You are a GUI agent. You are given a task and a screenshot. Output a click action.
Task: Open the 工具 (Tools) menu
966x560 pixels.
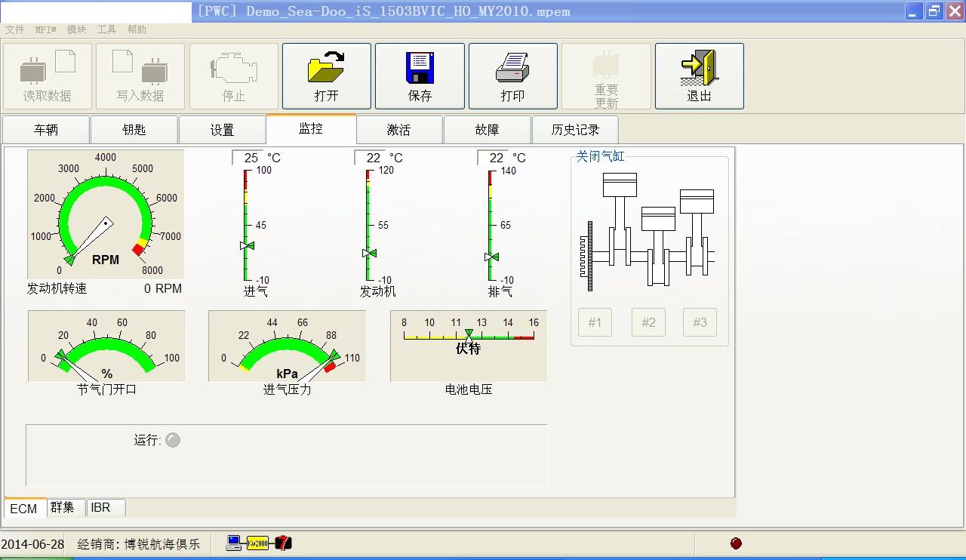tap(106, 29)
